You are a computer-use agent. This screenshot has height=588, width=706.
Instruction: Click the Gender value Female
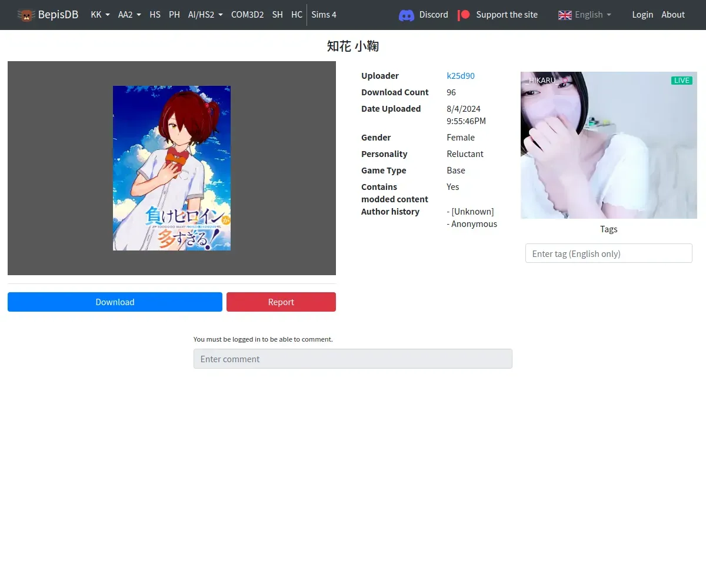pyautogui.click(x=461, y=138)
